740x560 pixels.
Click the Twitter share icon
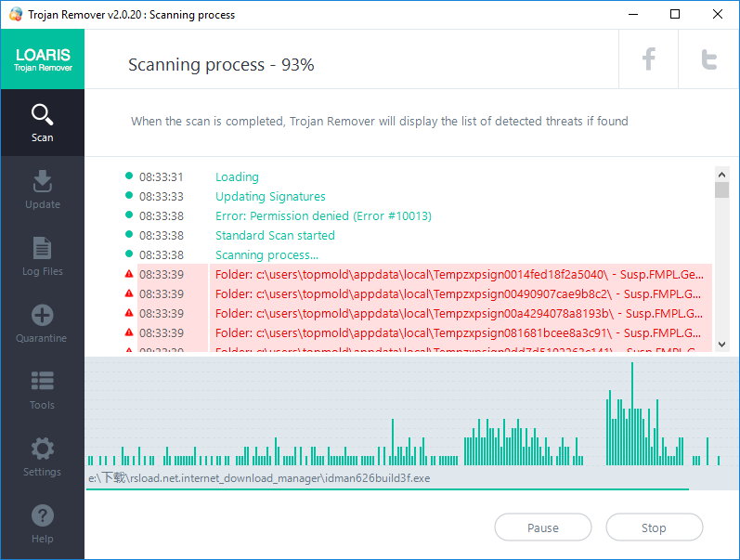tap(708, 59)
